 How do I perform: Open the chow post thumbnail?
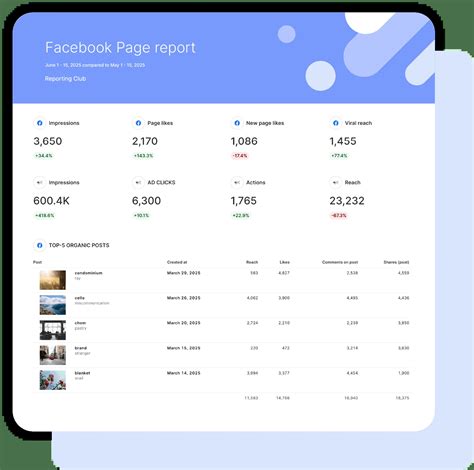coord(53,330)
